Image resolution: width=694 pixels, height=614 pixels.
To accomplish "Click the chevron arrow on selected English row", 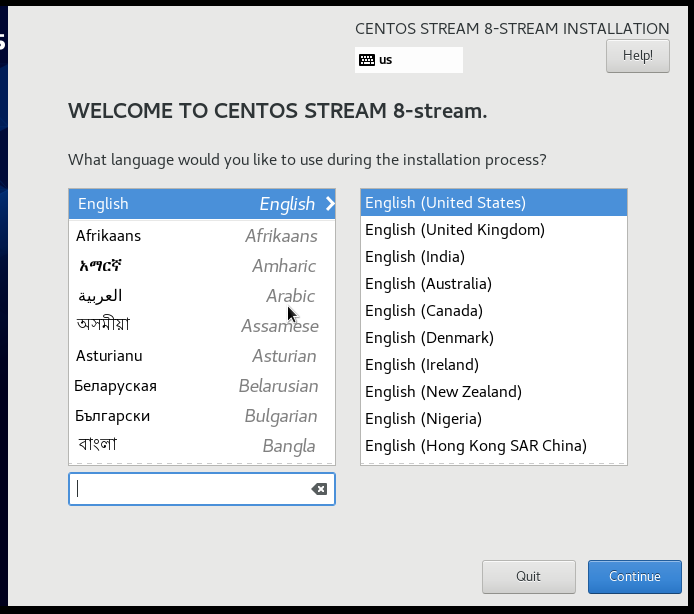I will (x=330, y=204).
